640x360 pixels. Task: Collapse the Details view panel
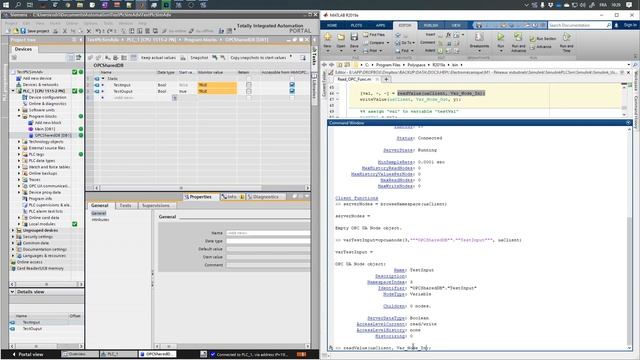coord(12,292)
